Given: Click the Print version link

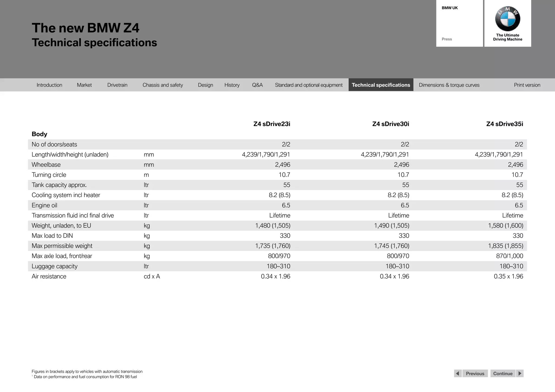Looking at the screenshot, I should [527, 85].
